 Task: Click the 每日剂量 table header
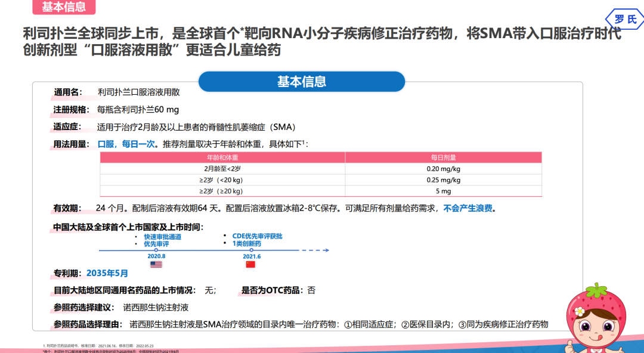pyautogui.click(x=443, y=157)
